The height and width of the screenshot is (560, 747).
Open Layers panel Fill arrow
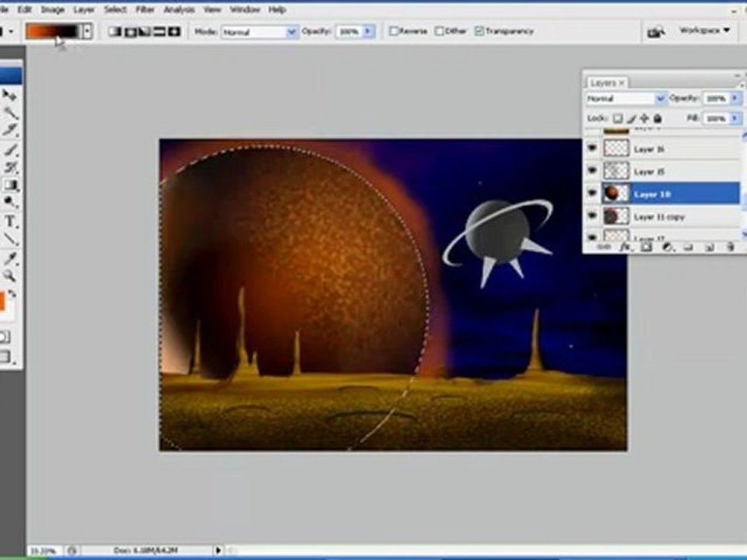coord(735,118)
